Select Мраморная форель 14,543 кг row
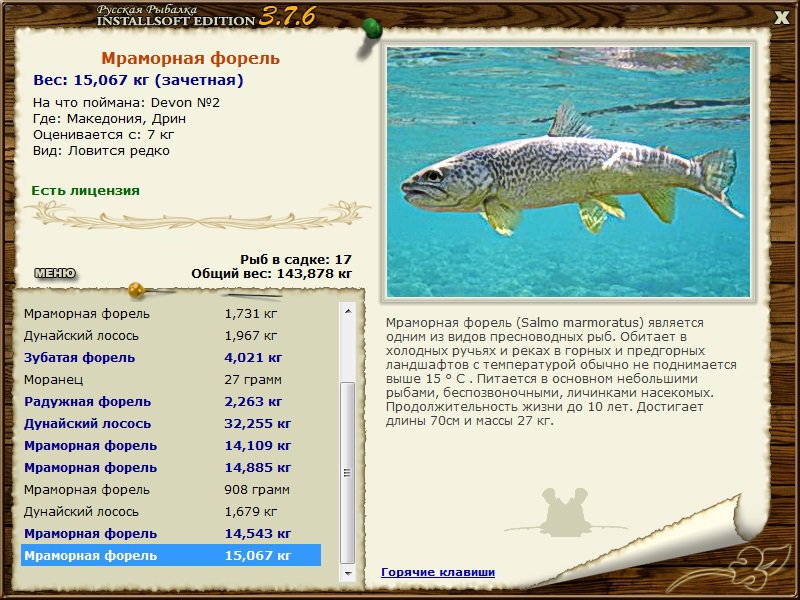Image resolution: width=800 pixels, height=600 pixels. pos(171,533)
